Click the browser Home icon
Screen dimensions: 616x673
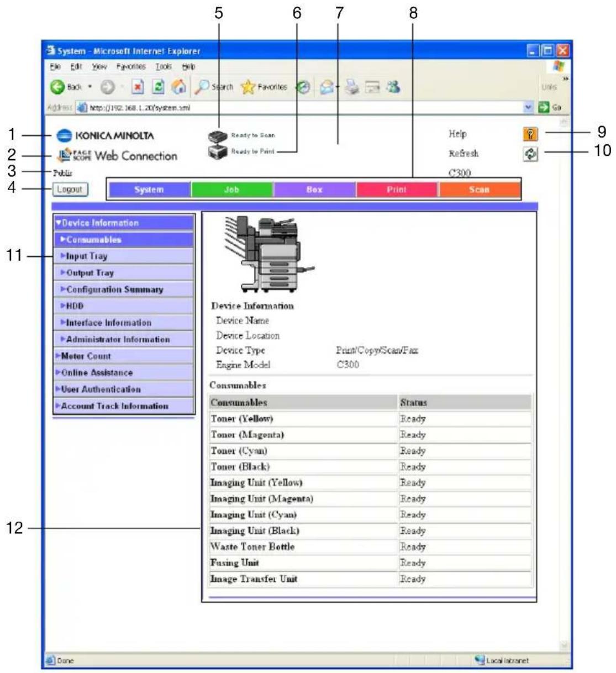point(178,87)
